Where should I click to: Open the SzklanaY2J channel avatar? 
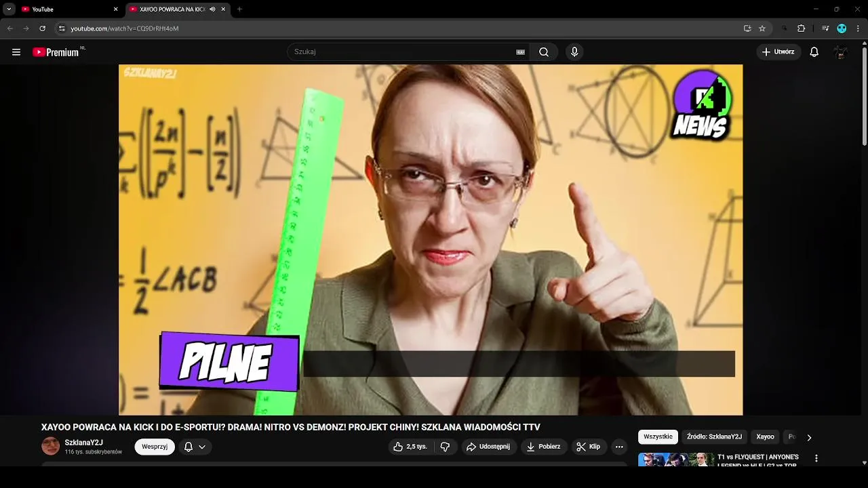tap(50, 446)
